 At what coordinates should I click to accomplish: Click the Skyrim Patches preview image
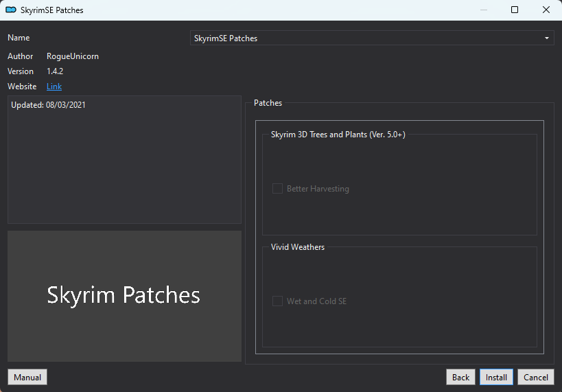[124, 297]
